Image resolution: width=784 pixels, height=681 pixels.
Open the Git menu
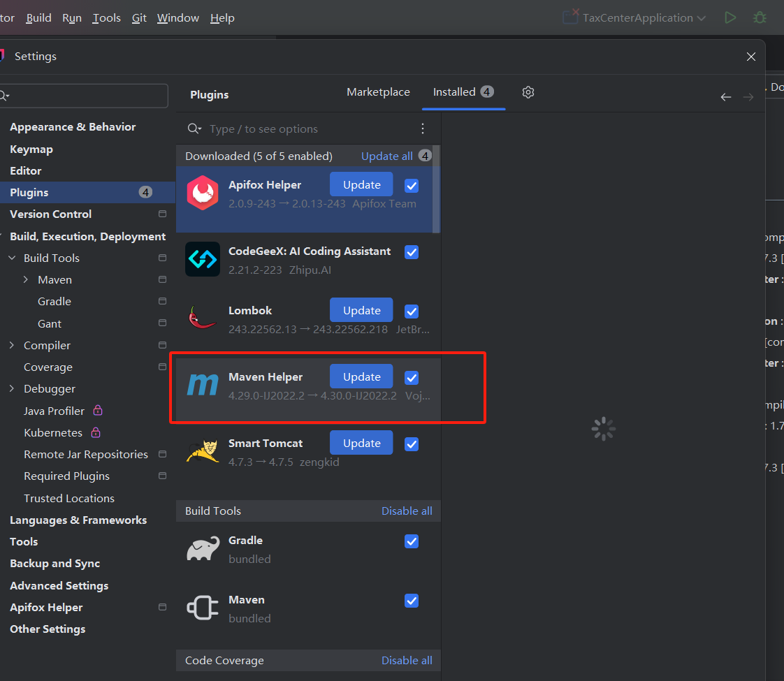pyautogui.click(x=139, y=18)
